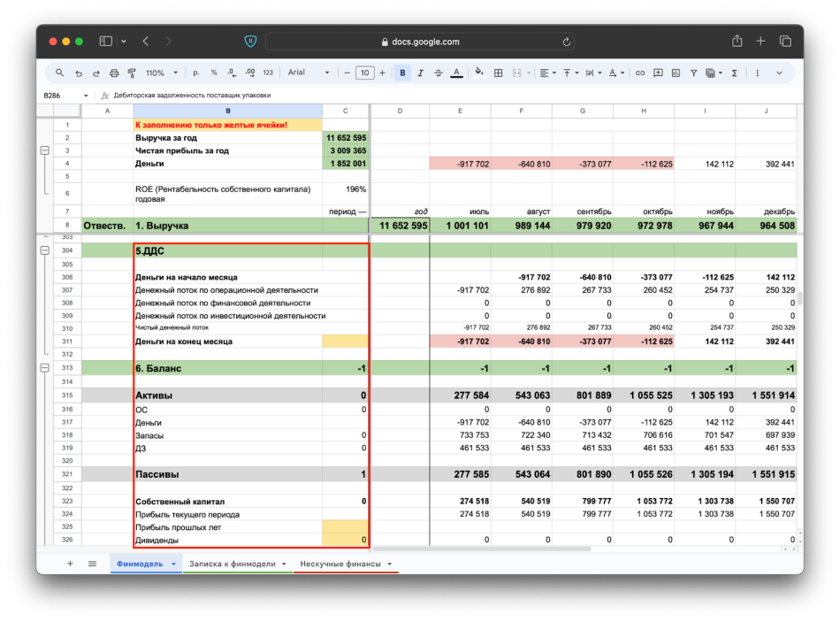Click the insert link icon
This screenshot has height=622, width=840.
[x=640, y=73]
